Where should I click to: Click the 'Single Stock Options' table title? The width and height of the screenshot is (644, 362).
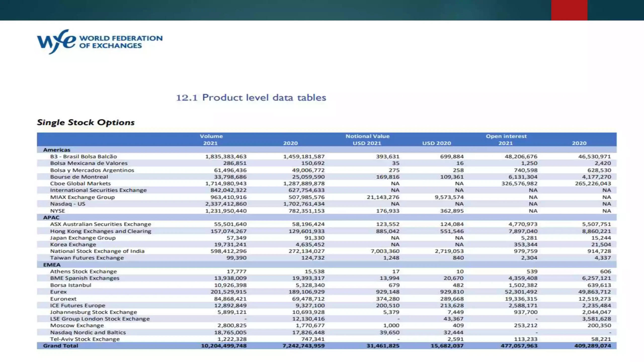point(86,122)
